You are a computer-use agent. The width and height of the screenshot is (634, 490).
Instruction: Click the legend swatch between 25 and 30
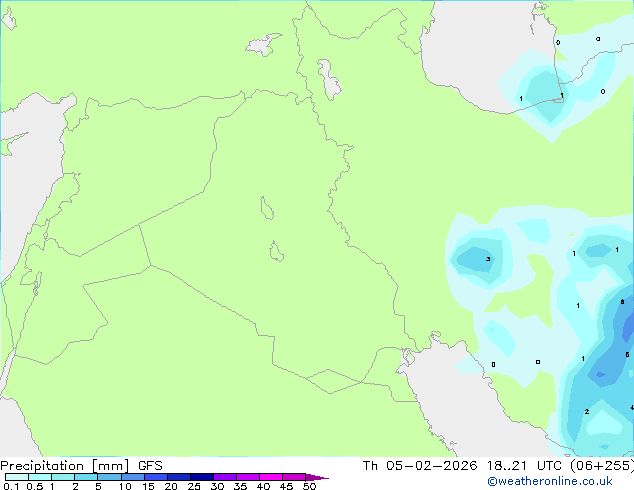point(202,477)
